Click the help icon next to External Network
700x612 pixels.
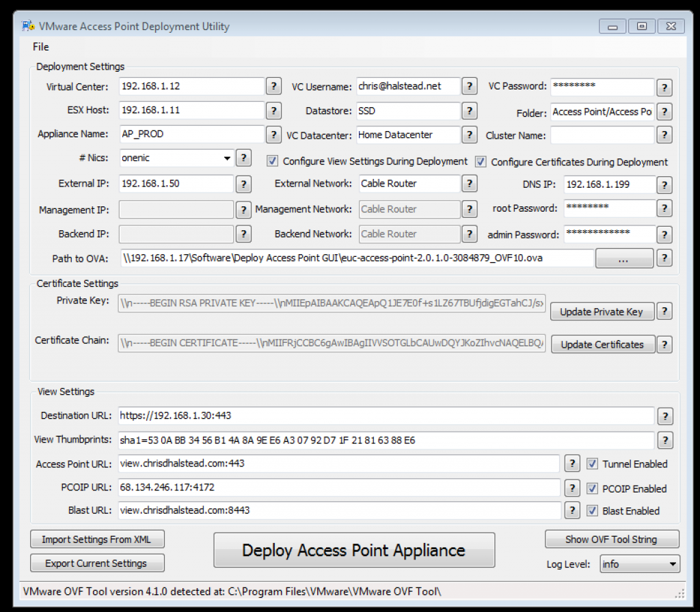[469, 183]
